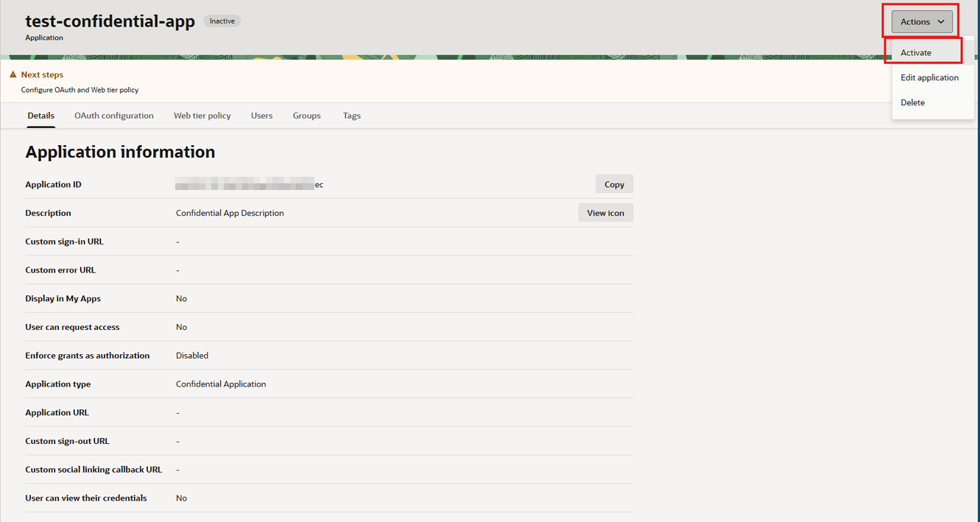Click the Description field label

[48, 213]
